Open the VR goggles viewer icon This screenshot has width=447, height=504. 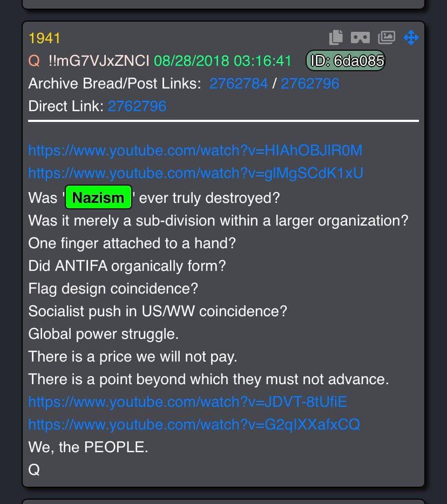[x=360, y=38]
